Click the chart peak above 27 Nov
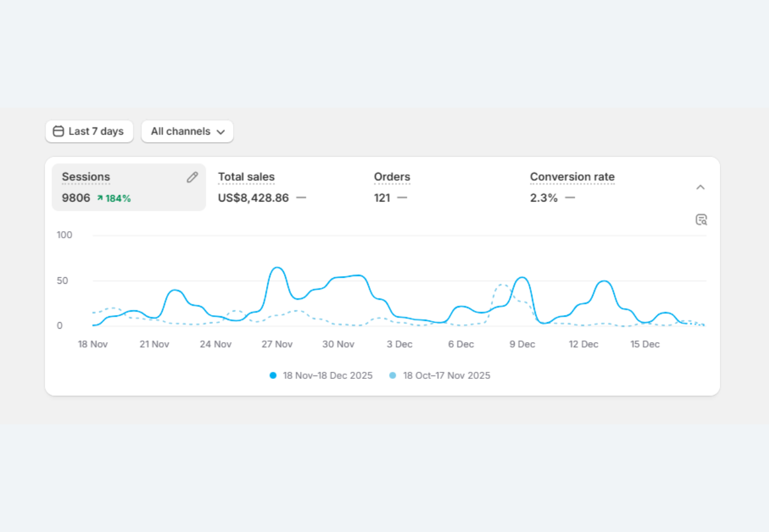Viewport: 769px width, 532px height. point(277,268)
